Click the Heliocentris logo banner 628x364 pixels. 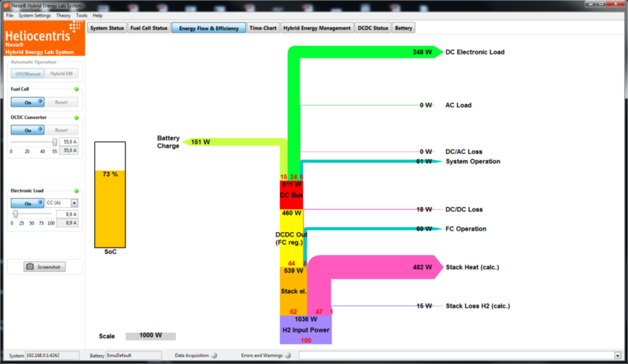coord(44,38)
